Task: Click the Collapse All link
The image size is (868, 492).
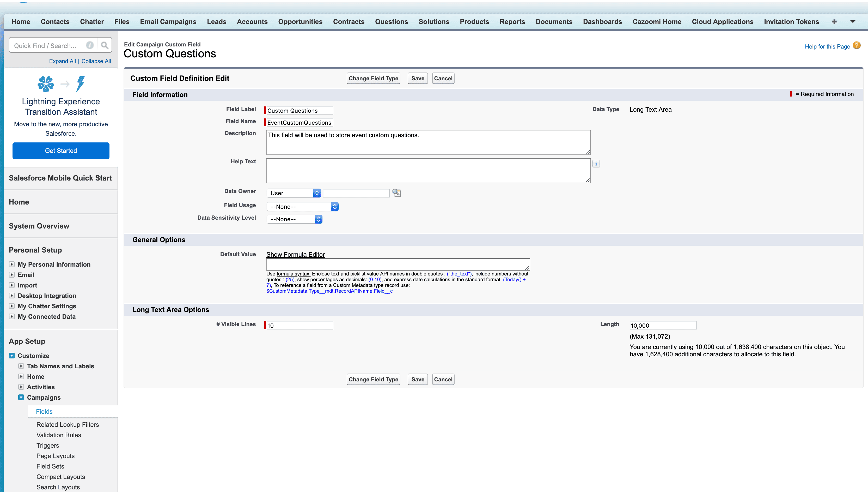Action: pos(96,61)
